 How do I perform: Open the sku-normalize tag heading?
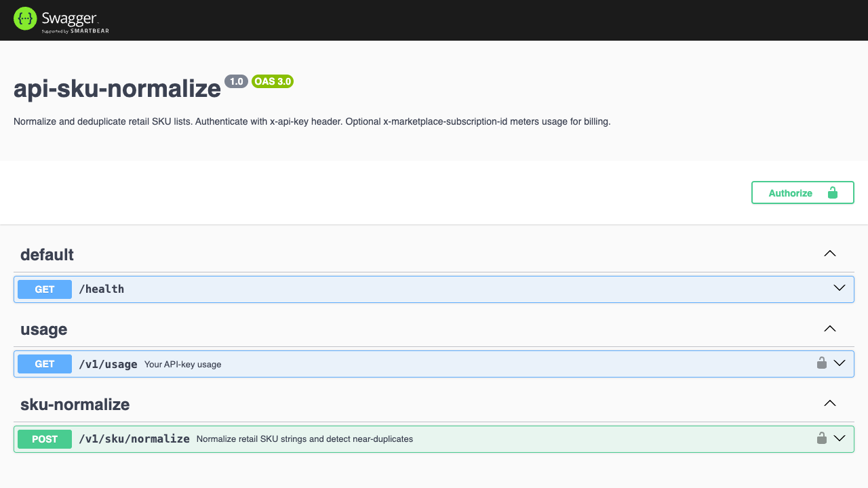pos(75,405)
